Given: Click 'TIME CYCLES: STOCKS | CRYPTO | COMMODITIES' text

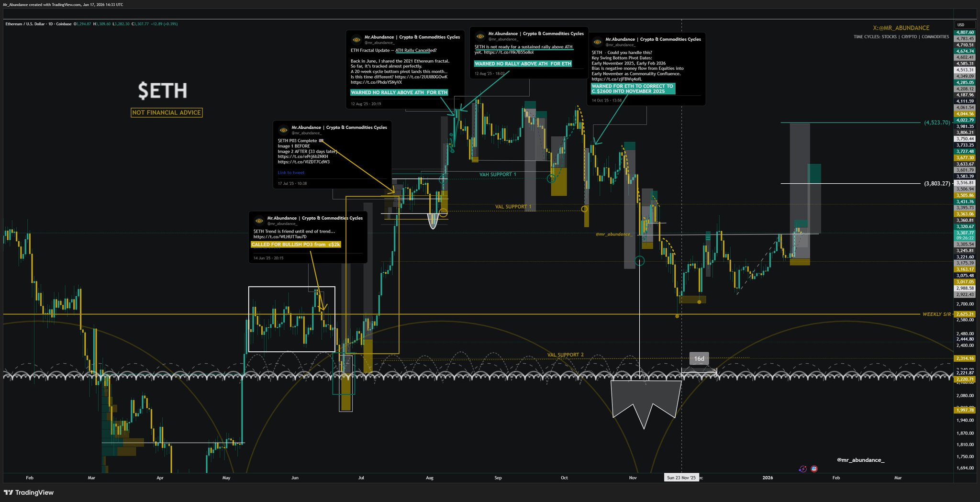Looking at the screenshot, I should (x=901, y=37).
